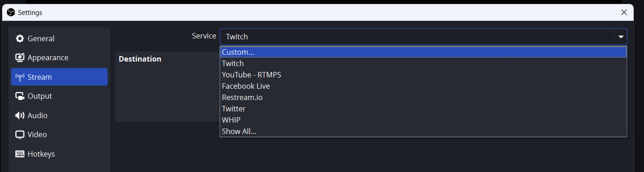
Task: Select Custom... from the service list
Action: (423, 52)
